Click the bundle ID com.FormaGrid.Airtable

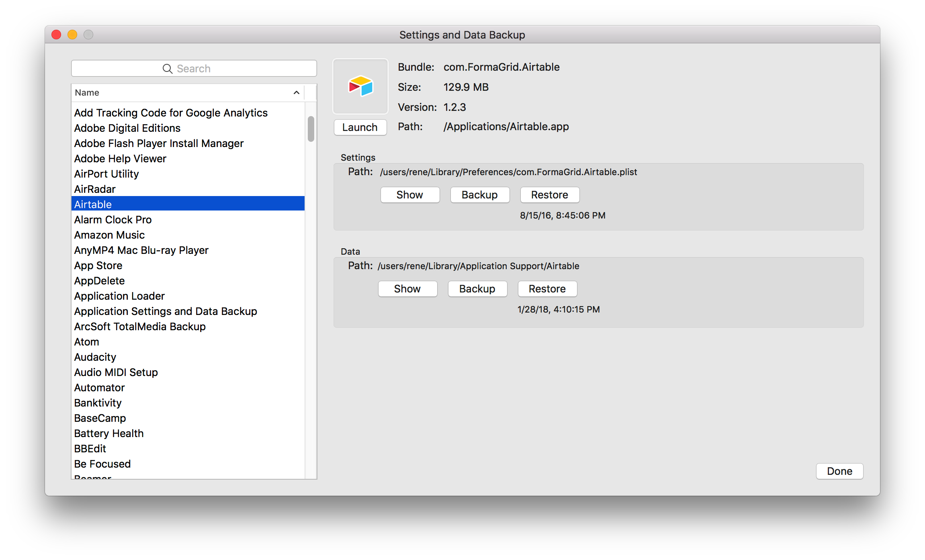pos(501,67)
